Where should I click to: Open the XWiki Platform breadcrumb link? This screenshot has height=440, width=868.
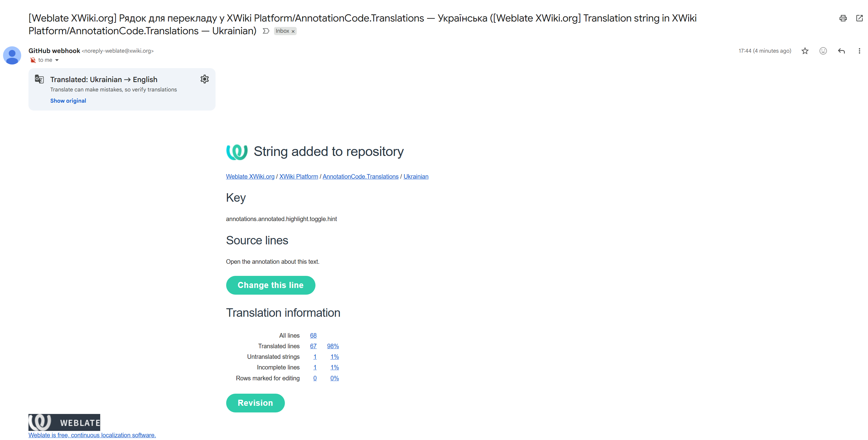coord(299,177)
